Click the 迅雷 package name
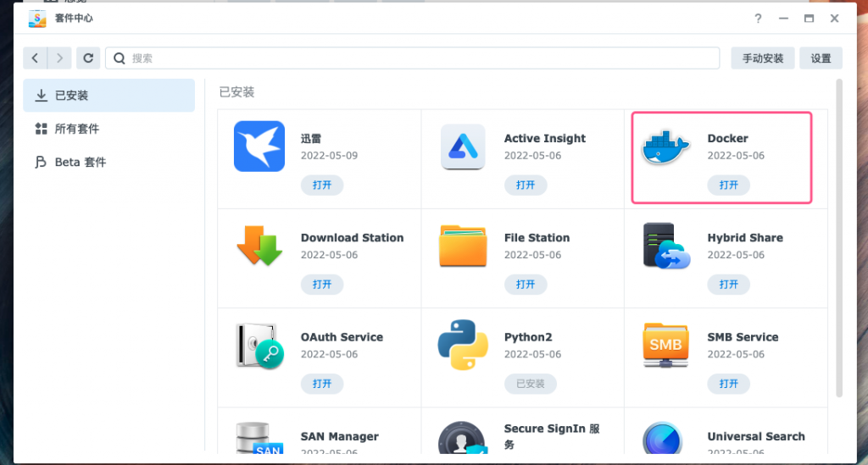Viewport: 868px width, 465px height. tap(311, 138)
